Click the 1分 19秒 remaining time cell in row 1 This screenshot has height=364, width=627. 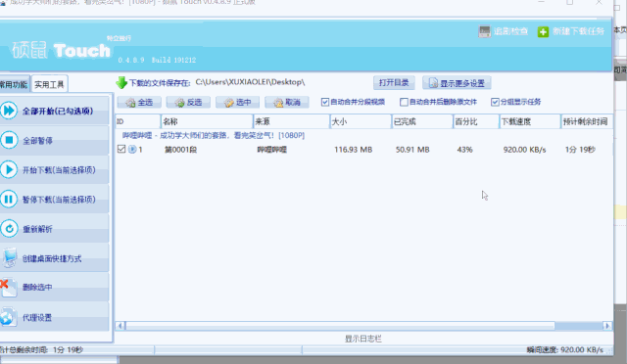580,150
